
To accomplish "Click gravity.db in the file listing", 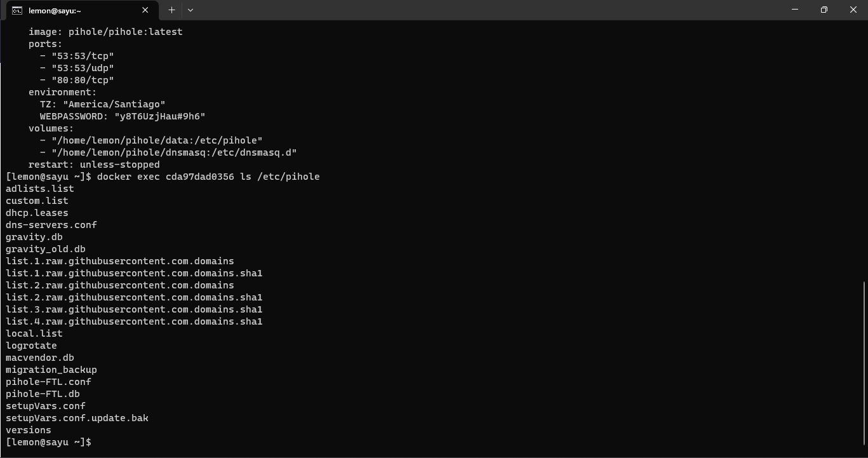I will click(x=34, y=237).
